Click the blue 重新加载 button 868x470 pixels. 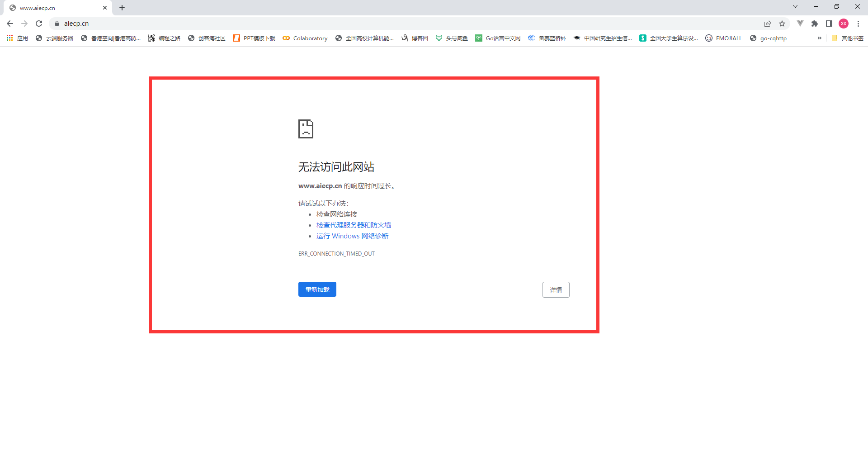pos(317,290)
